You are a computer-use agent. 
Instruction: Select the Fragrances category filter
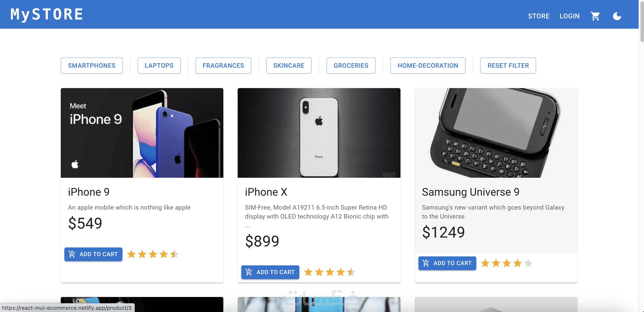[x=223, y=65]
